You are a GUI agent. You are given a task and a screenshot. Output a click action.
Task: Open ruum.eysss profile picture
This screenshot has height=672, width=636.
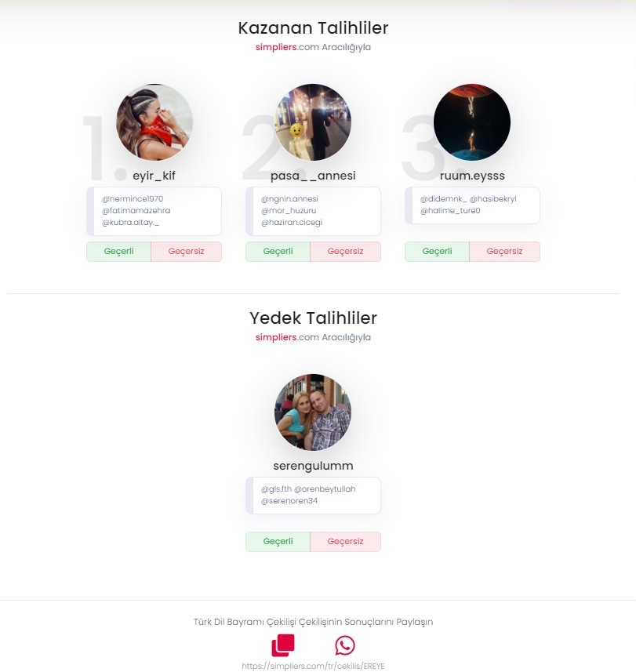point(472,122)
